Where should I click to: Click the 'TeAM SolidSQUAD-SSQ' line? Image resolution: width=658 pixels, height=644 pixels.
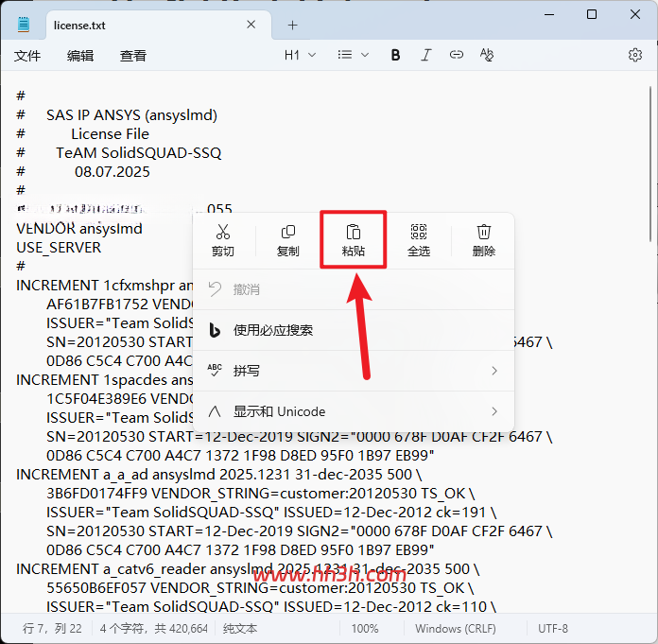[138, 153]
